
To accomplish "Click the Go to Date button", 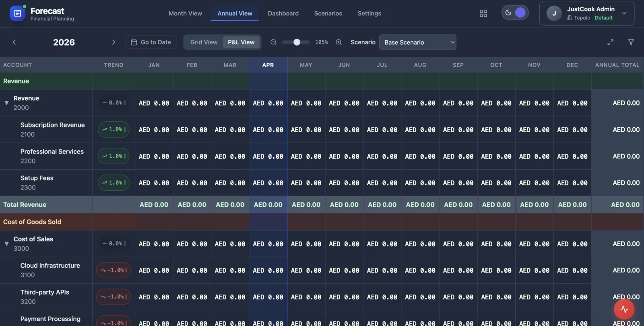I will (151, 42).
